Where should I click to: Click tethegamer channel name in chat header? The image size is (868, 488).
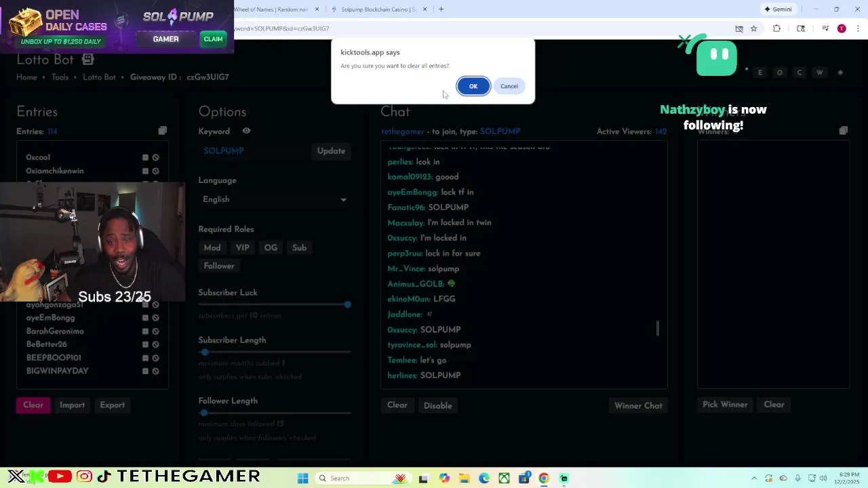point(403,131)
